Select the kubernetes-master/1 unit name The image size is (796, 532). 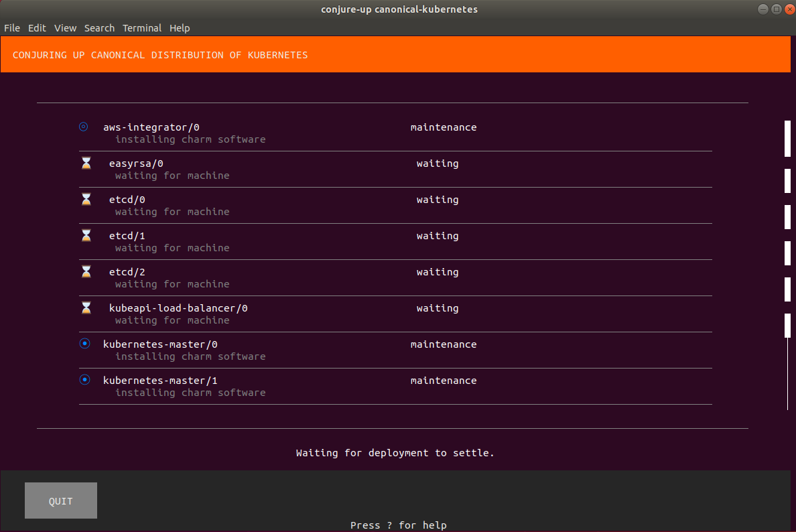[x=160, y=380]
